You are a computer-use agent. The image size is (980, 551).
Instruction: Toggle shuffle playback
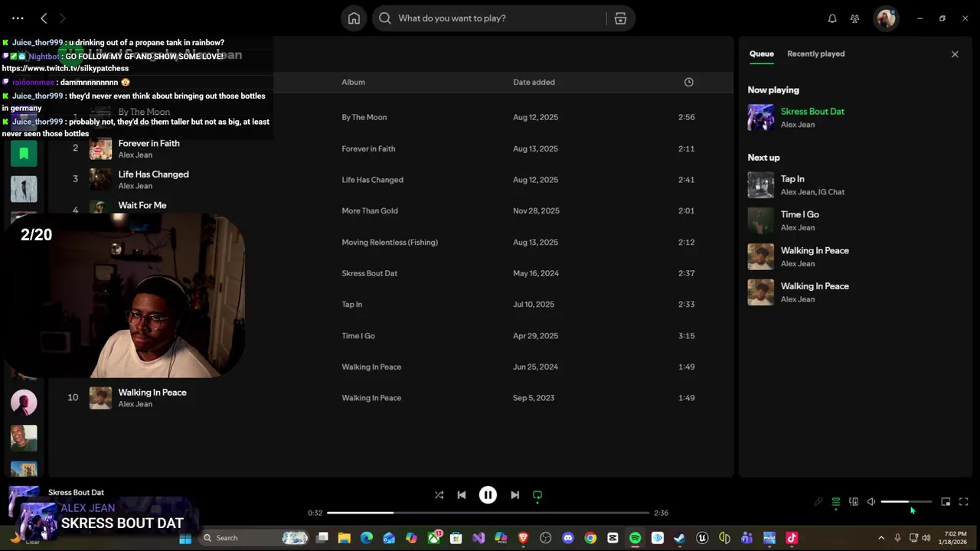[439, 495]
